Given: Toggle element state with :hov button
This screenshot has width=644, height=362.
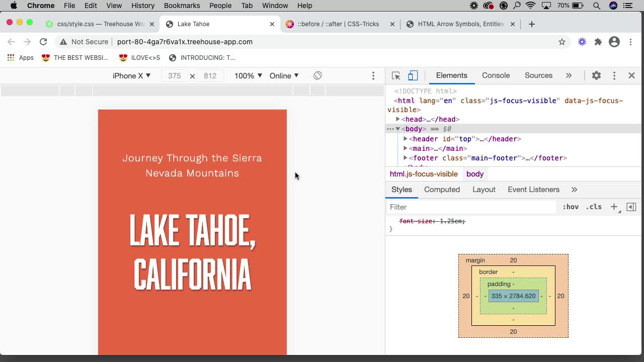Looking at the screenshot, I should click(x=571, y=207).
